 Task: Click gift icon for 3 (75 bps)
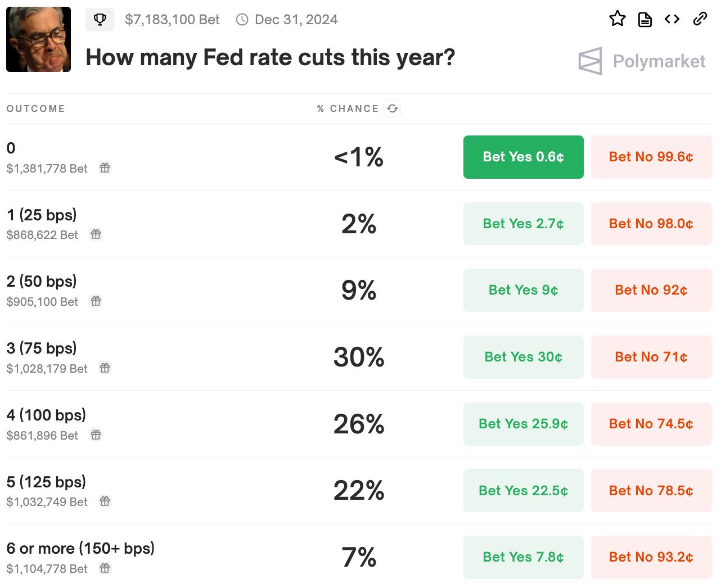105,368
